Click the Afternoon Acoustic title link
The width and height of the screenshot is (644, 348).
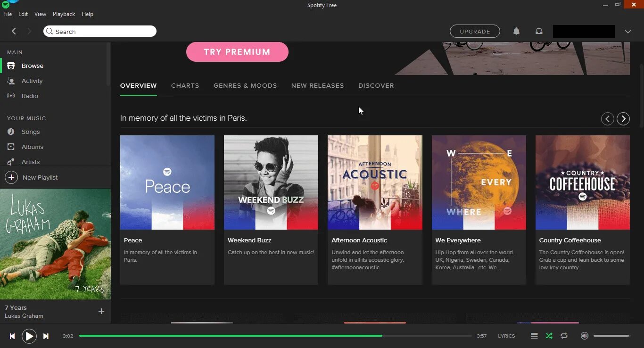tap(359, 240)
